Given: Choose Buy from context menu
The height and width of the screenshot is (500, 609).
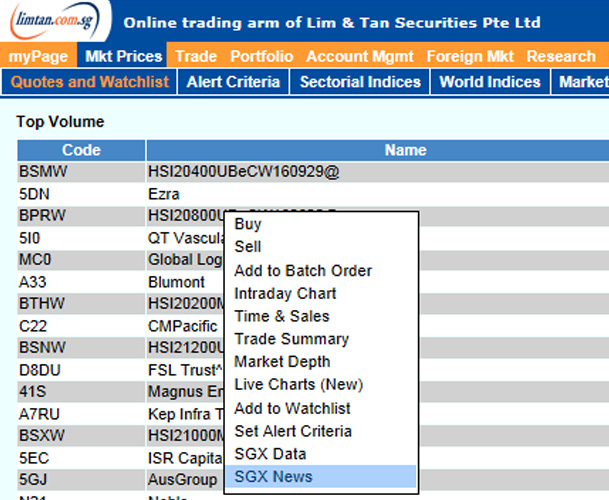Looking at the screenshot, I should (321, 224).
